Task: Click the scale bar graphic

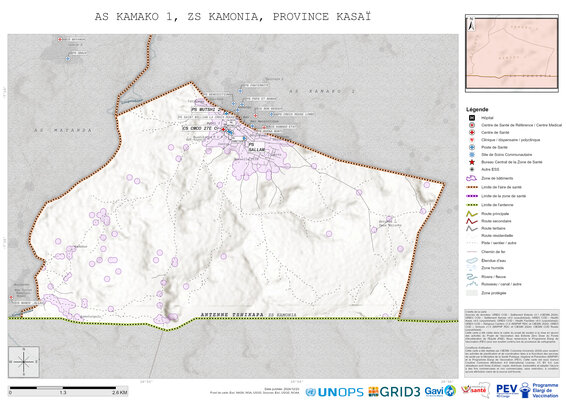Action: (63, 388)
